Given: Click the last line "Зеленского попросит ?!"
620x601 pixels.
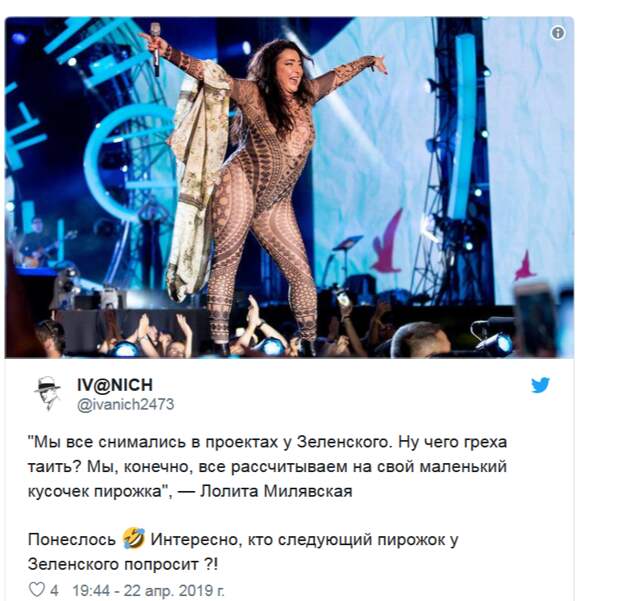Looking at the screenshot, I should [x=123, y=564].
